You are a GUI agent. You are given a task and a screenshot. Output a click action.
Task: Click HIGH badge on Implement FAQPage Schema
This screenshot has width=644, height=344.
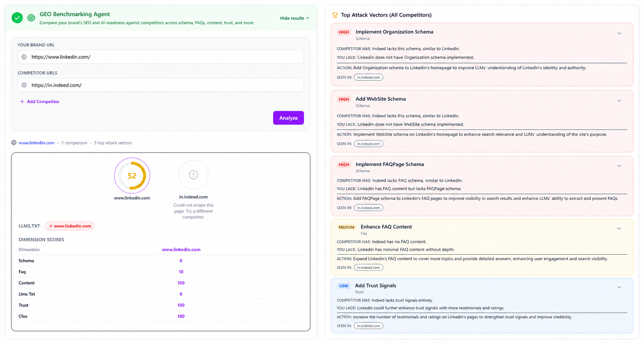pos(344,165)
